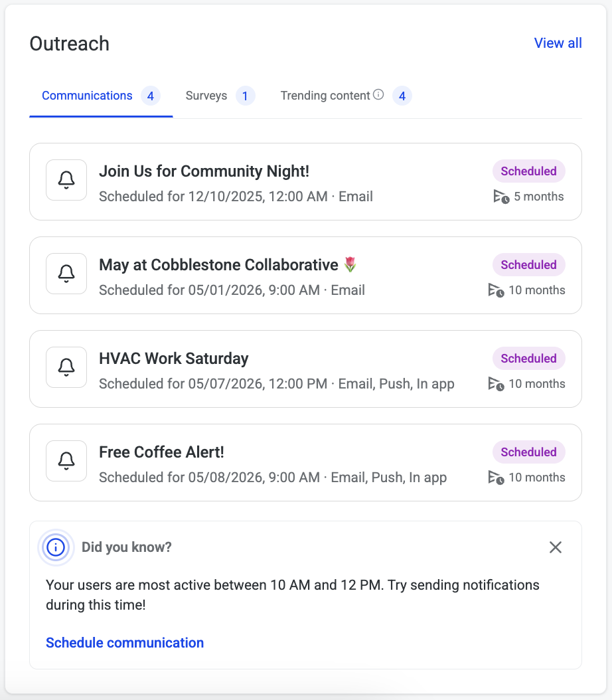This screenshot has height=700, width=612.
Task: Open the Free Coffee Alert! communication
Action: [161, 452]
